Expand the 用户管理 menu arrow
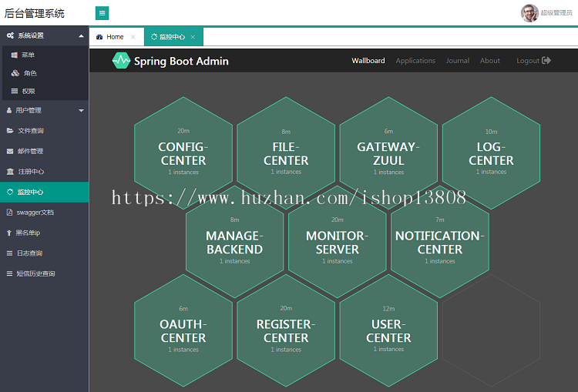The height and width of the screenshot is (392, 578). tap(81, 111)
